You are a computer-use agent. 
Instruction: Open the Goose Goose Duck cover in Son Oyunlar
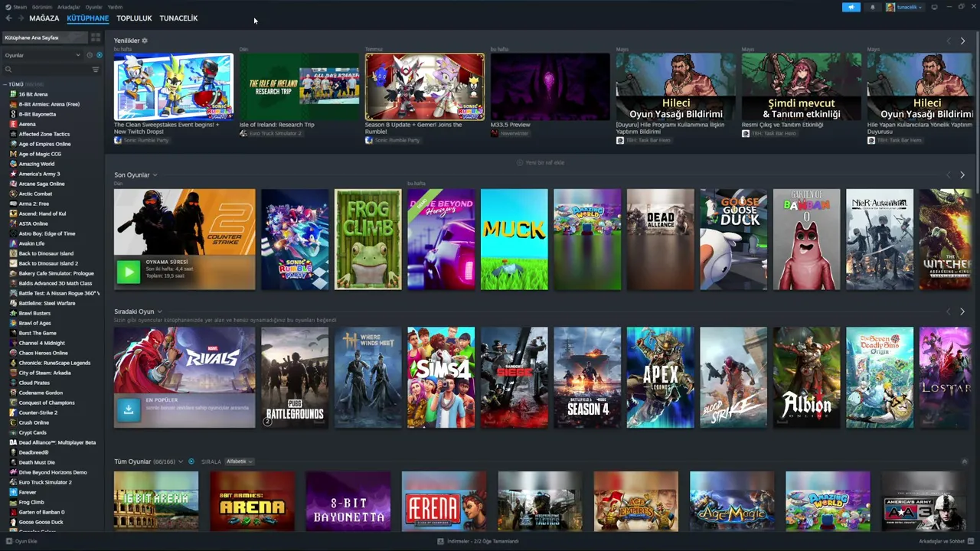733,240
